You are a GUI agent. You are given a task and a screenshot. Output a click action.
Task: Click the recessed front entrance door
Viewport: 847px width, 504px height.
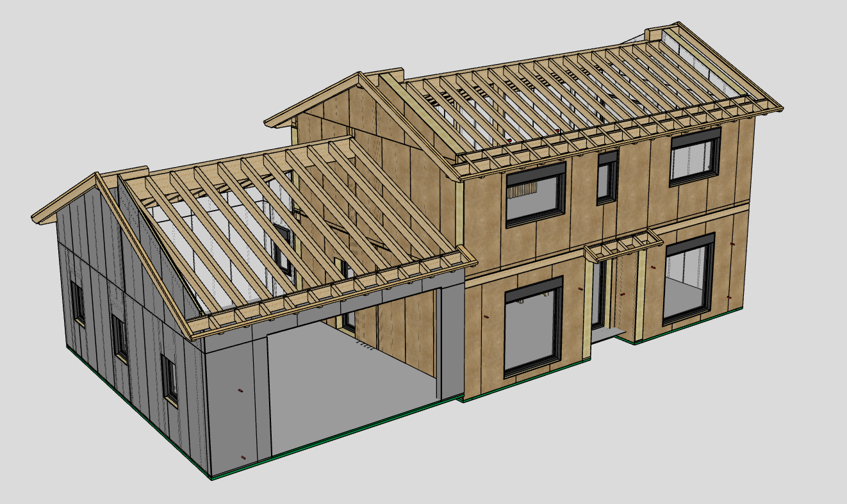click(x=599, y=295)
